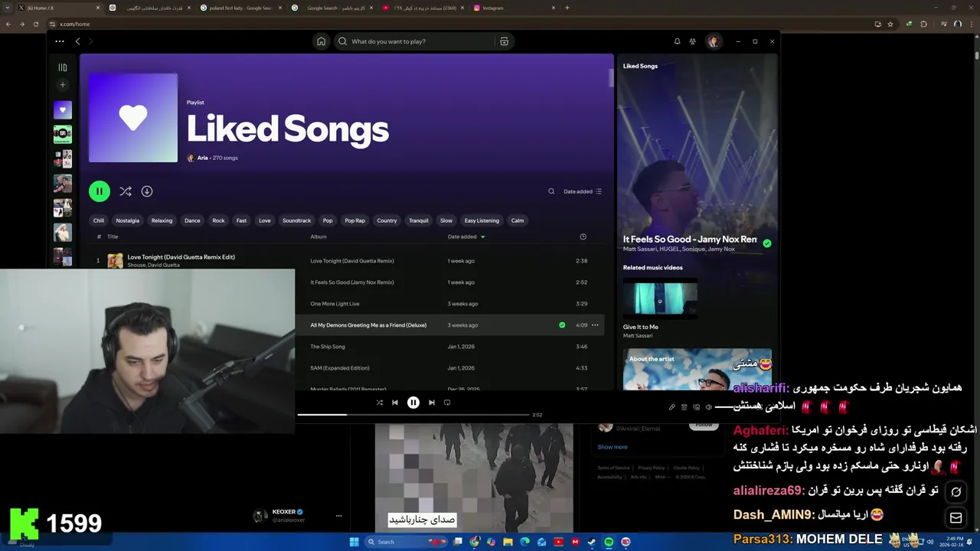Select the Pop Rap chip
The height and width of the screenshot is (551, 980).
[354, 220]
